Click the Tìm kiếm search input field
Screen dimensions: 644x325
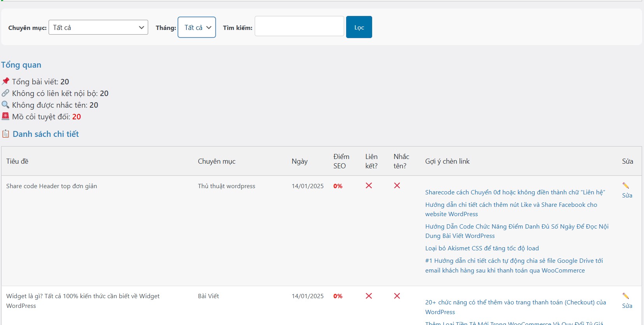click(299, 26)
